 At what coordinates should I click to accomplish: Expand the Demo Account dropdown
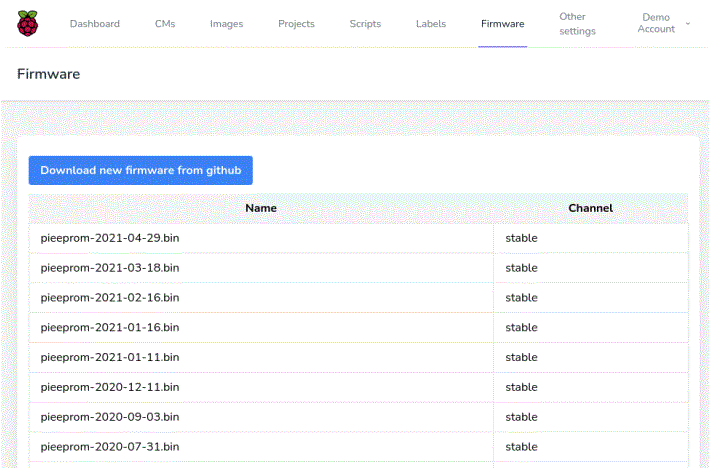tap(663, 23)
